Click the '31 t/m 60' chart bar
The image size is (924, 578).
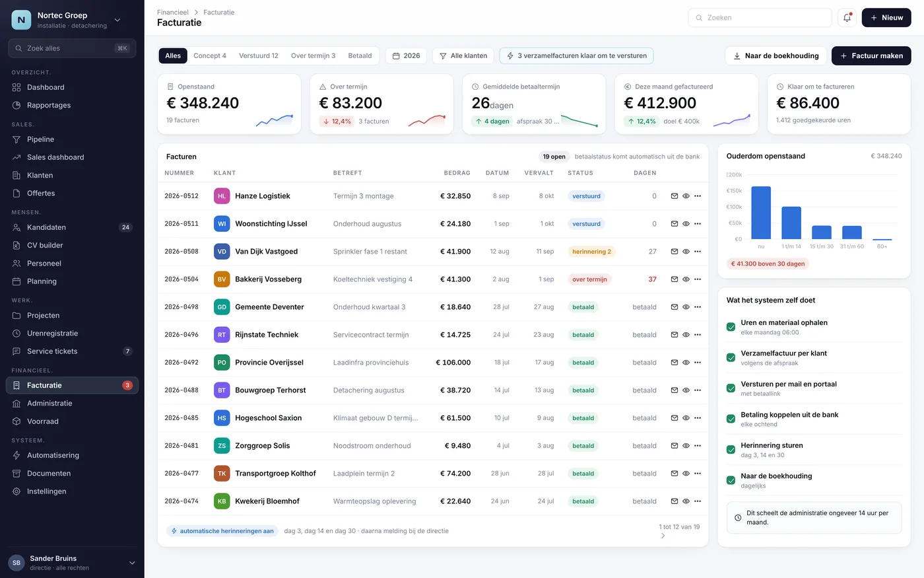point(852,233)
